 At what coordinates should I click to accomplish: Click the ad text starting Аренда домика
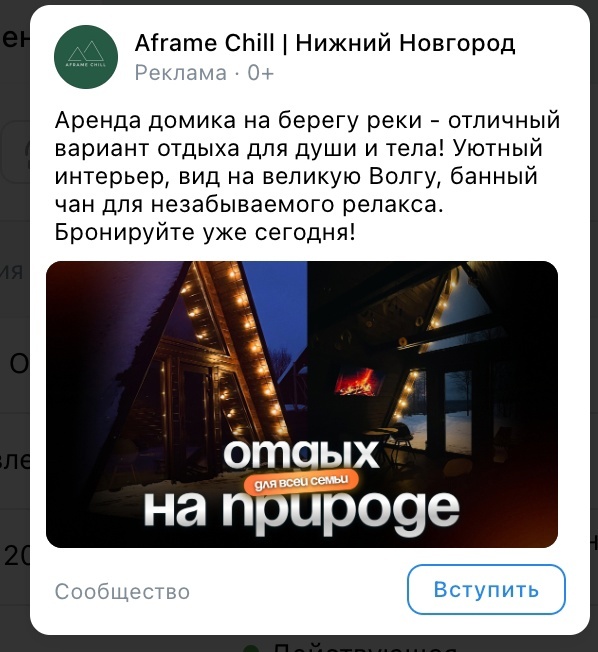(x=307, y=176)
